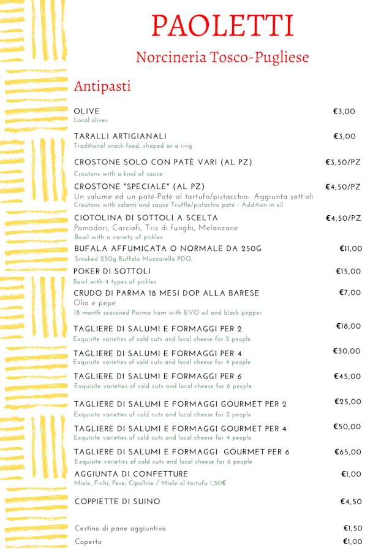Click the Norcineria Tosco-Pugliese subtitle
The height and width of the screenshot is (555, 392).
[222, 58]
